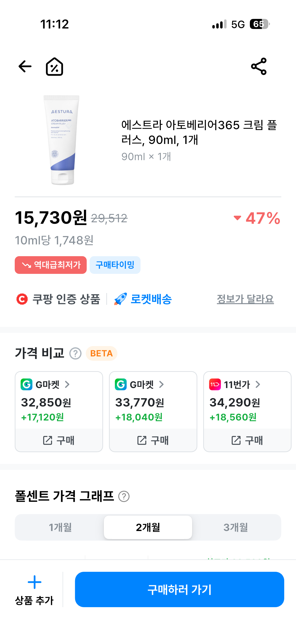The image size is (296, 644).
Task: Tap the Aestura cream product thumbnail
Action: coord(62,140)
